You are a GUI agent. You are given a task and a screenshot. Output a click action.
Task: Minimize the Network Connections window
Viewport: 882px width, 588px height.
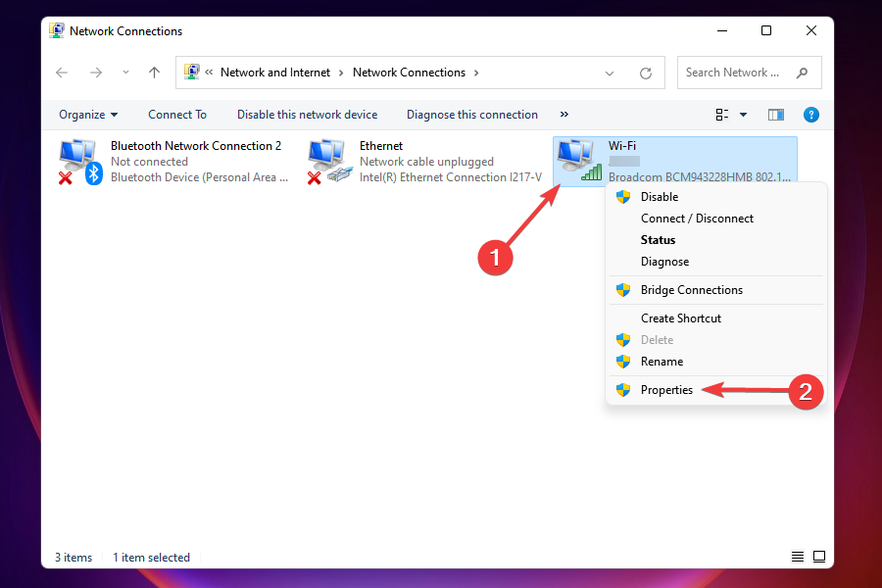722,31
